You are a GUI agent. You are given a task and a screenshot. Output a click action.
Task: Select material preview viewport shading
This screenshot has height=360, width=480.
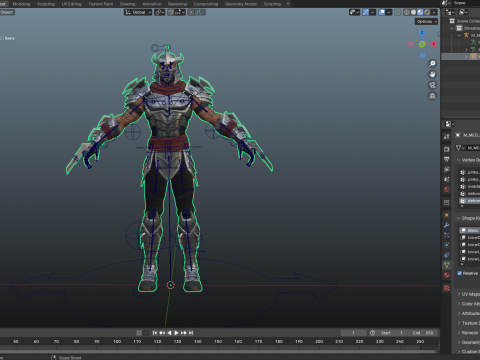pyautogui.click(x=420, y=12)
